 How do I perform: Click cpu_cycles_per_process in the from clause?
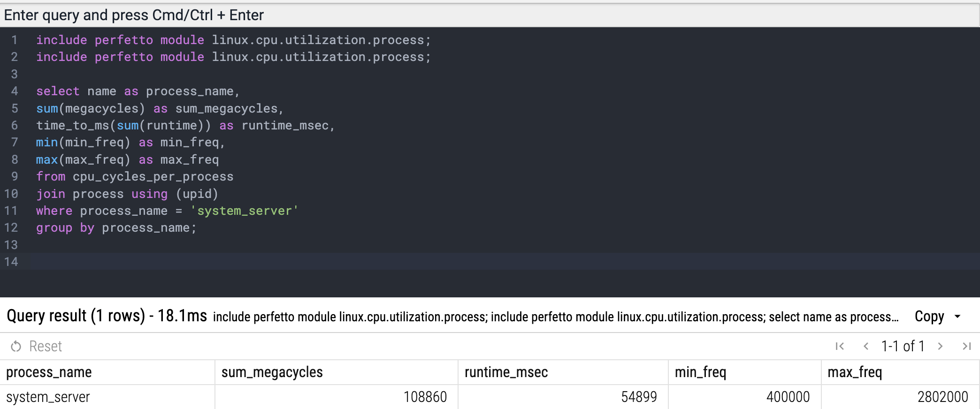pos(153,177)
